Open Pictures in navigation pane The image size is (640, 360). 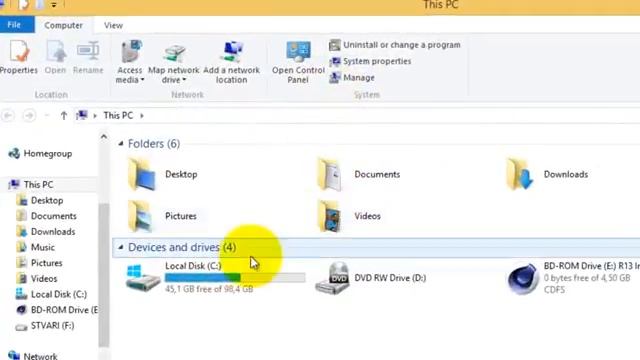click(x=39, y=263)
